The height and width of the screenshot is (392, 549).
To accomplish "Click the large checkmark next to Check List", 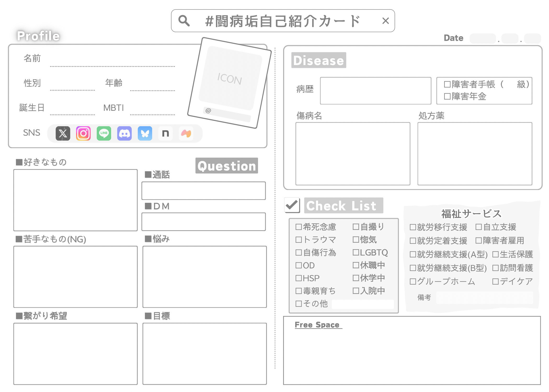I will coord(293,205).
